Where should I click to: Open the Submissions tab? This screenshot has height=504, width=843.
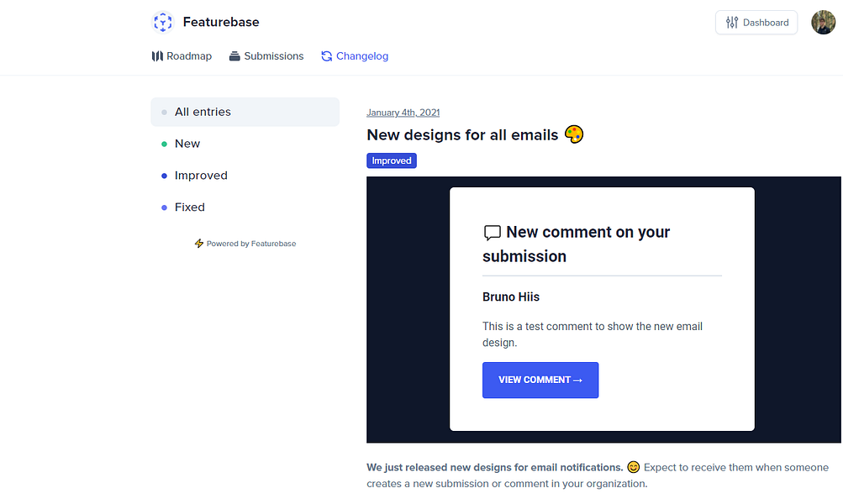[266, 55]
